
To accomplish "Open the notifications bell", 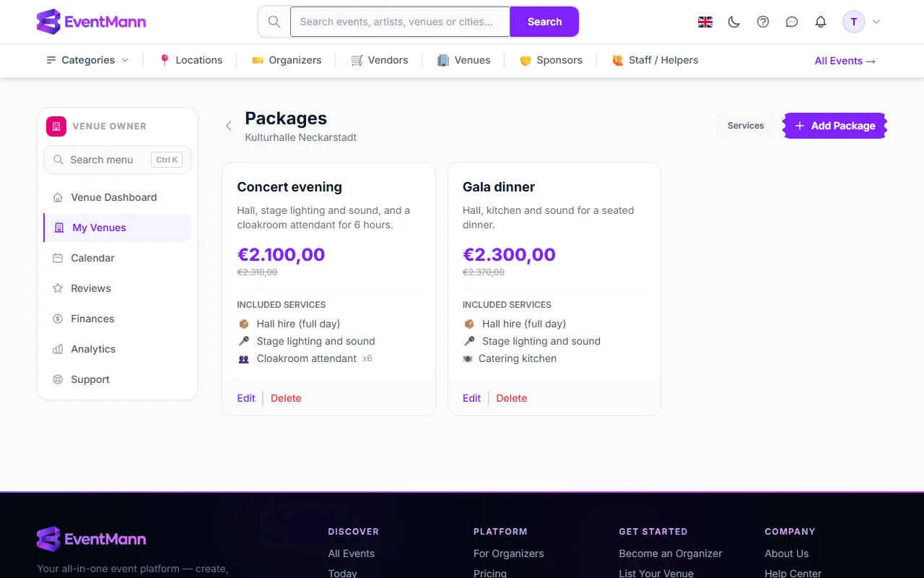I will [821, 22].
